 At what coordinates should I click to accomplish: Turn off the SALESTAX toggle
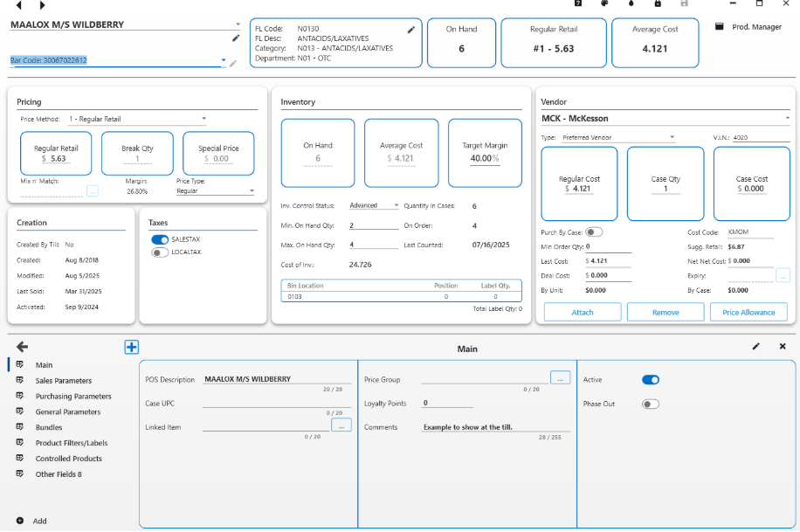click(160, 239)
